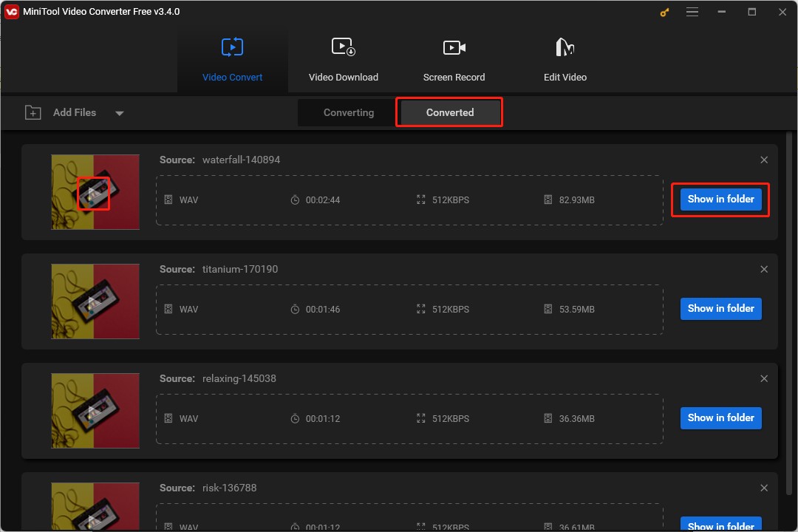Show titanium-170190 in folder
798x532 pixels.
(720, 308)
